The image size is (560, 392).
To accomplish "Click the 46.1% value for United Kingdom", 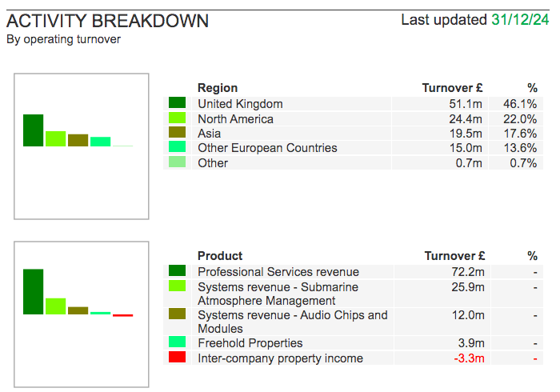I will tap(520, 104).
